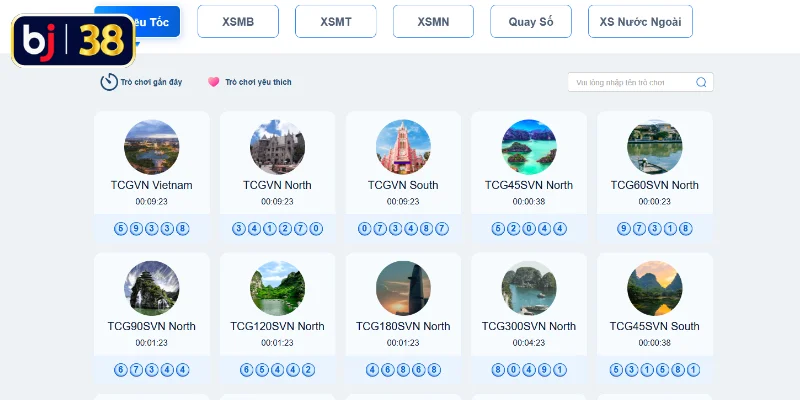Click last result ball of TCG300SVN North

click(560, 370)
